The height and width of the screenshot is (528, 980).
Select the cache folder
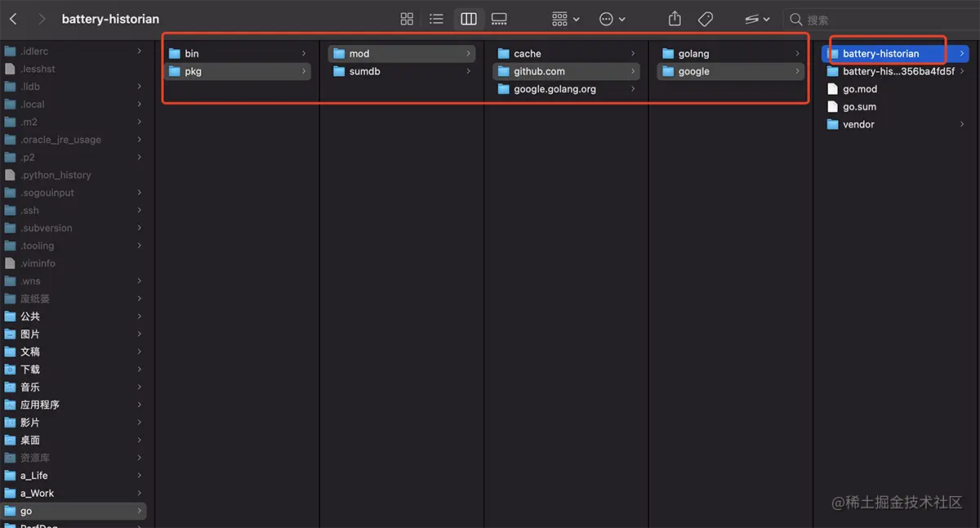566,54
